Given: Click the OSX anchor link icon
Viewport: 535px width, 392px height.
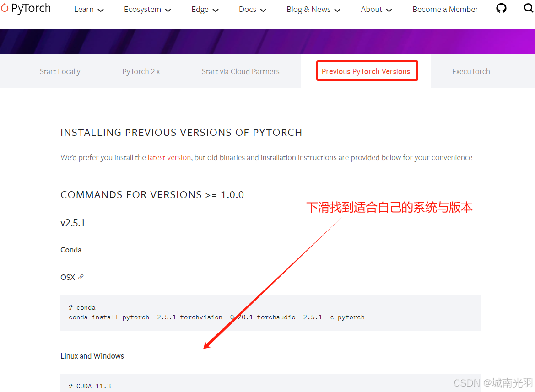Looking at the screenshot, I should click(81, 277).
